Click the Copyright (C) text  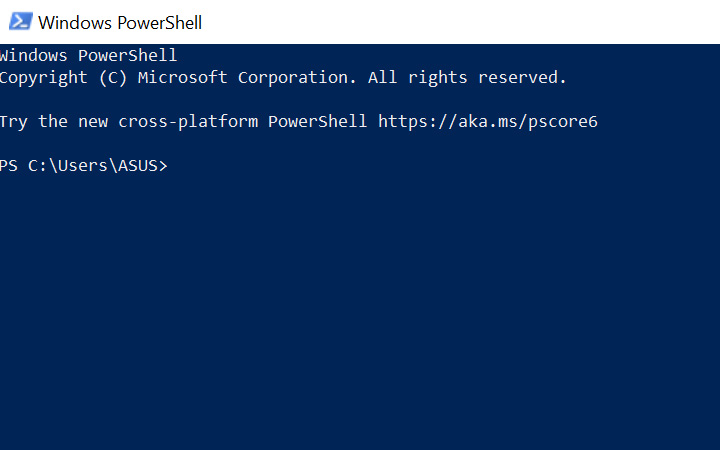pyautogui.click(x=63, y=78)
